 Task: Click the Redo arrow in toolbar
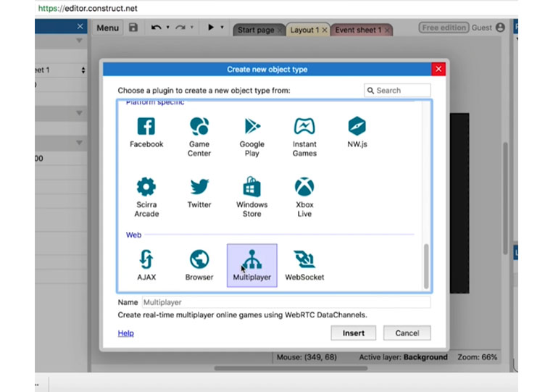pyautogui.click(x=180, y=28)
